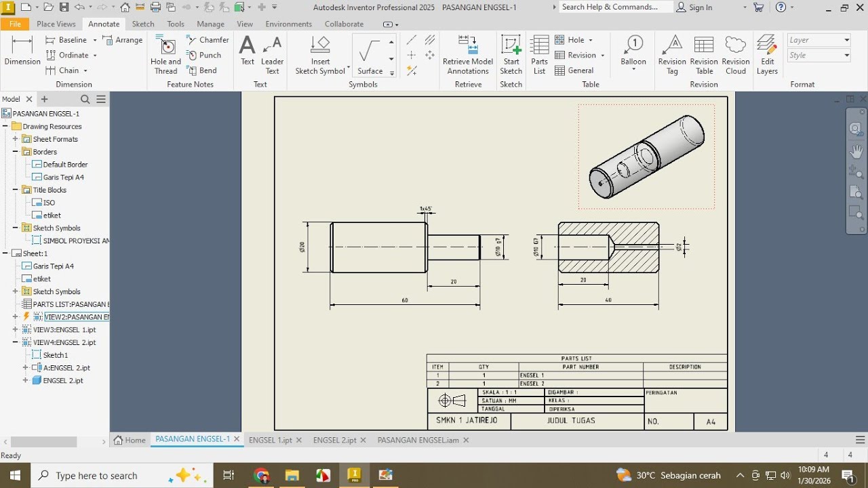The width and height of the screenshot is (868, 488).
Task: Click the Arrange dimensions tool
Action: pyautogui.click(x=123, y=40)
